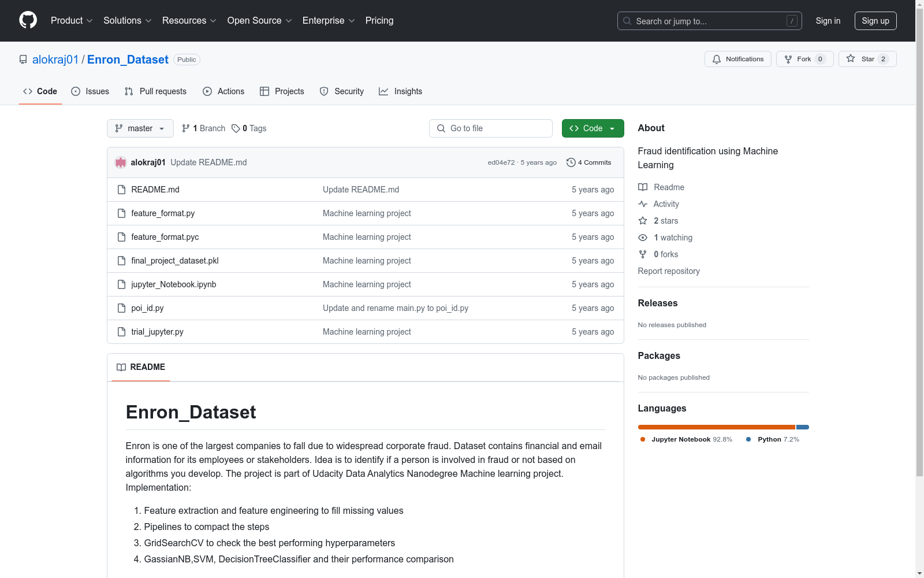Expand the Resources menu

click(x=189, y=20)
